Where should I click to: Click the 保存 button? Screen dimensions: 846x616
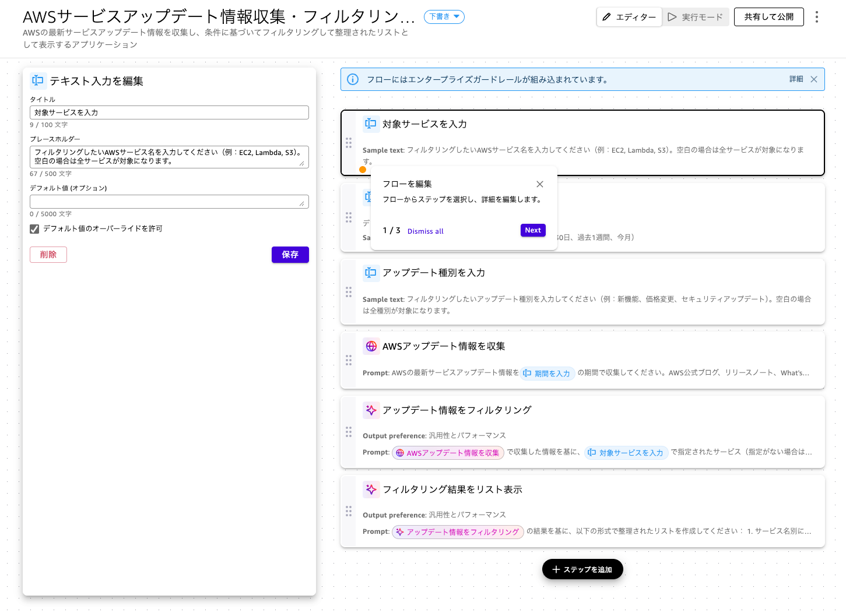point(290,255)
